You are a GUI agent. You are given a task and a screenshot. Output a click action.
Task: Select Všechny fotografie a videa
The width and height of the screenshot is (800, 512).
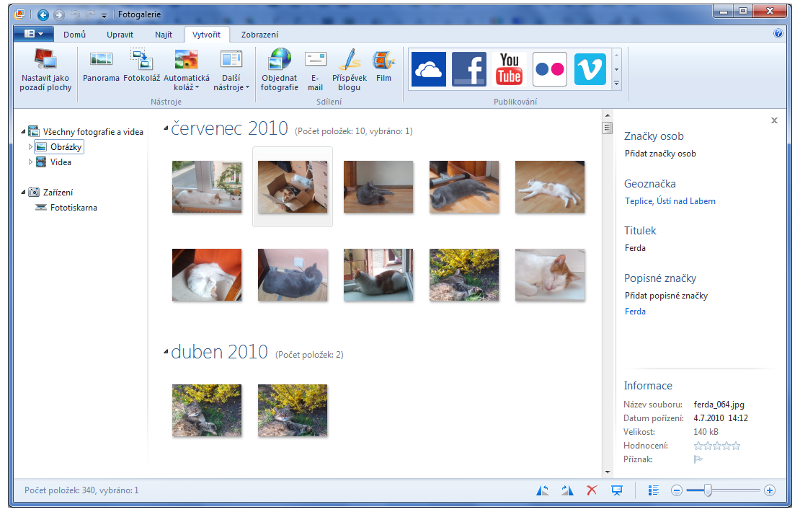pos(86,132)
